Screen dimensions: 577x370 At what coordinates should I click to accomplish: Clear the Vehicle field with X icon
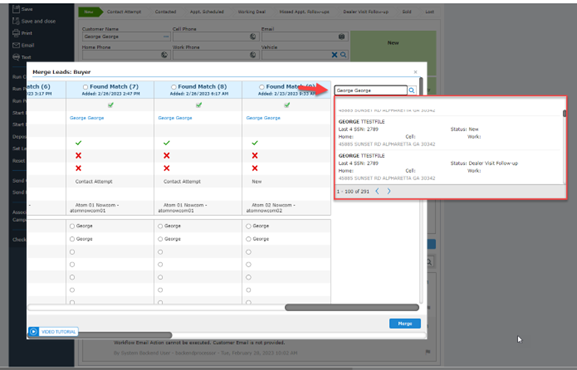(334, 55)
